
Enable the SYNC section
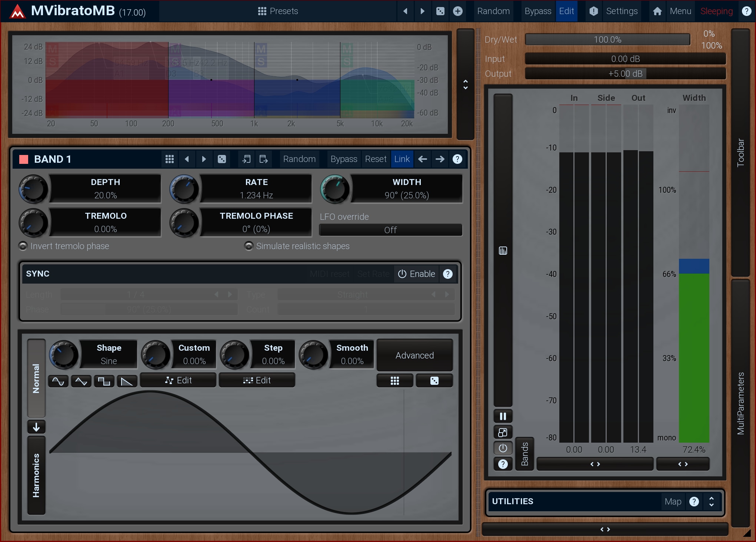[x=416, y=274]
